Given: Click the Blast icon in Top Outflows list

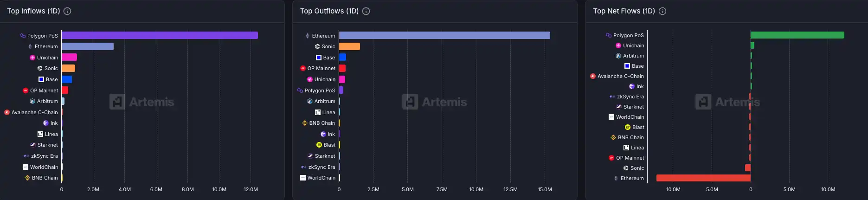Looking at the screenshot, I should click(319, 145).
